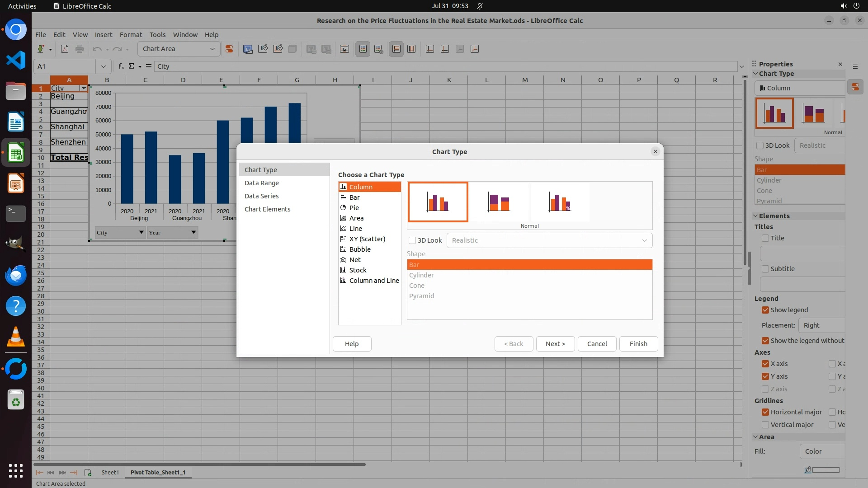Pick the Bubble chart type

359,249
